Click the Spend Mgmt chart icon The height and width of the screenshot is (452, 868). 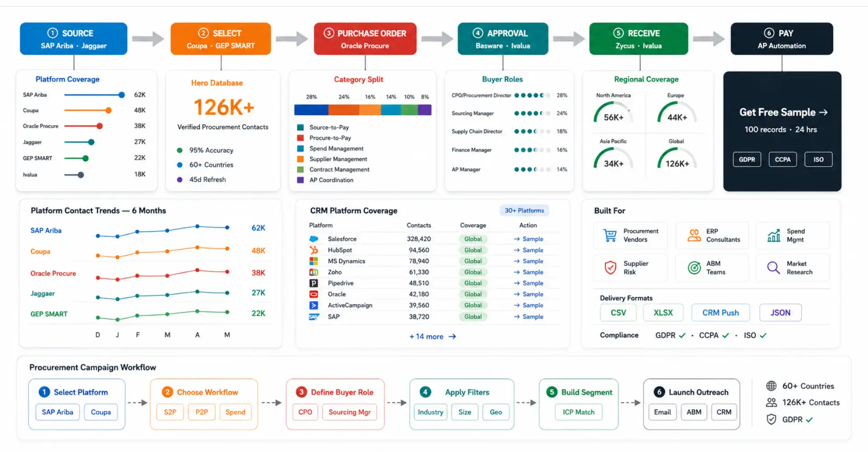pyautogui.click(x=774, y=235)
